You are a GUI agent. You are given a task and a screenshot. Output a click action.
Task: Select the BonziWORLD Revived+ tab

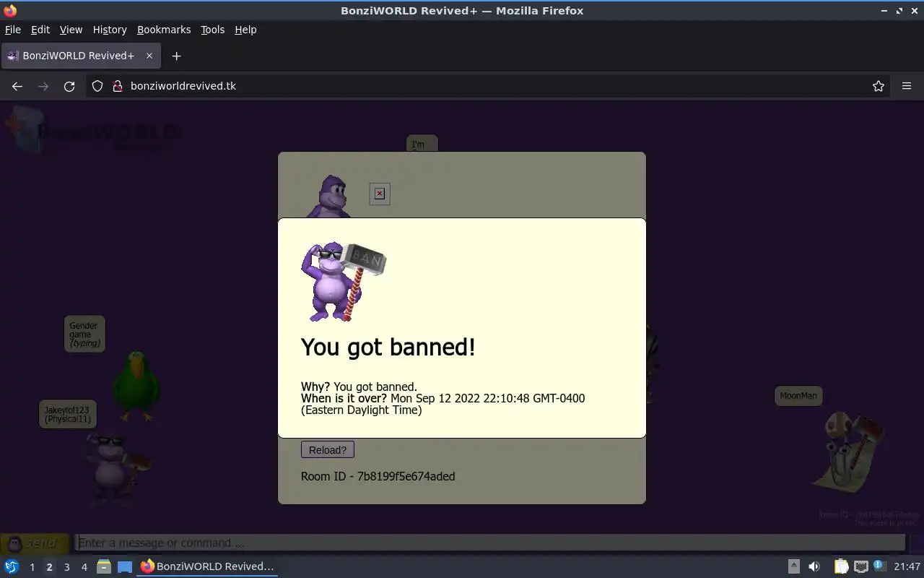(x=79, y=56)
